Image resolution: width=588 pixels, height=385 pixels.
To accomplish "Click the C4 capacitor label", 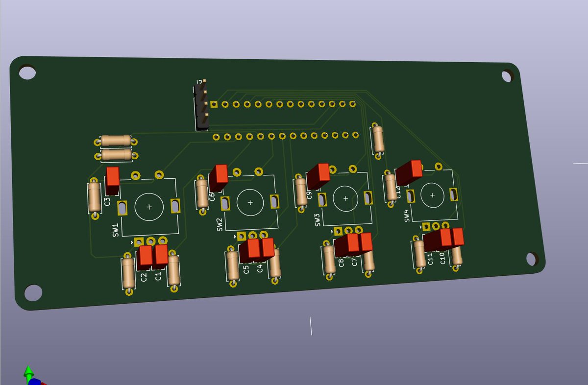I will tap(260, 268).
